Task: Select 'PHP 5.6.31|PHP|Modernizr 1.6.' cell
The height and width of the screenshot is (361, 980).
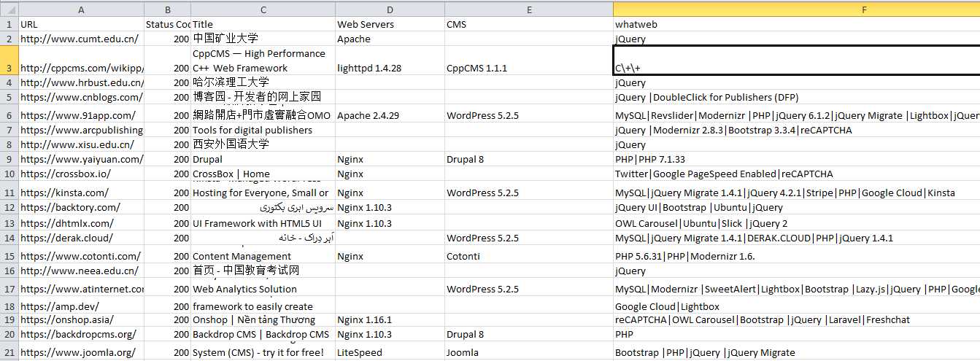Action: click(796, 255)
